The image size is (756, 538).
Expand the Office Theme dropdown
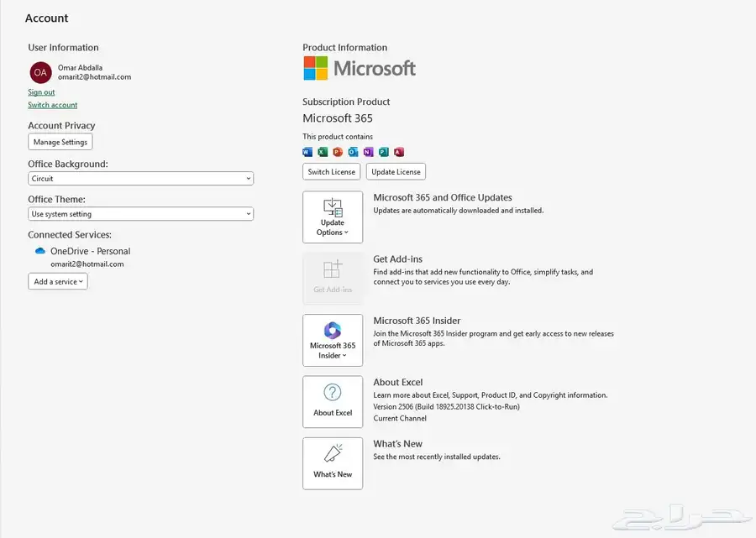pyautogui.click(x=141, y=214)
